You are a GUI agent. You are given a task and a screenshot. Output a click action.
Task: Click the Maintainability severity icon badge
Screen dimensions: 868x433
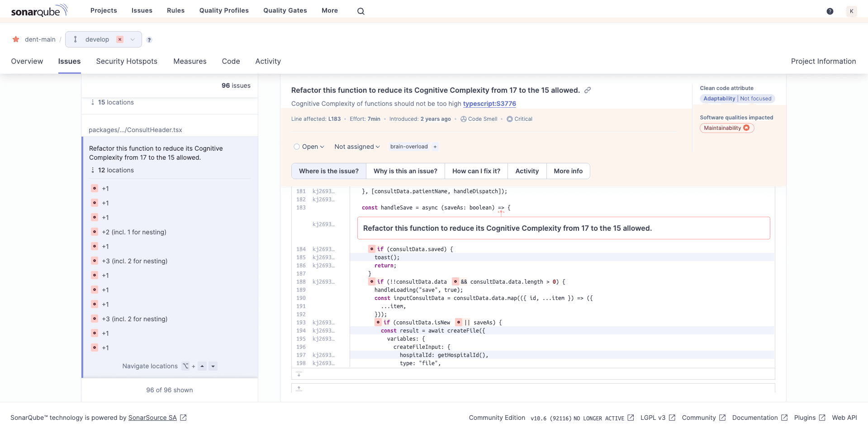pos(746,128)
